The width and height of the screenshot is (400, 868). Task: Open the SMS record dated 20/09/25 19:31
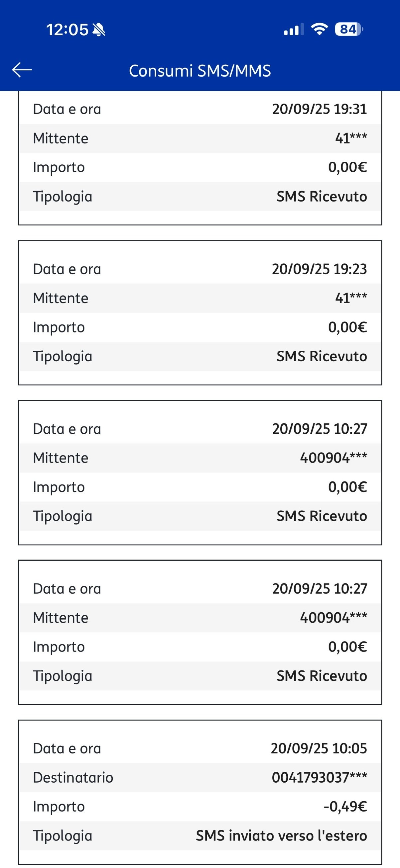point(200,157)
